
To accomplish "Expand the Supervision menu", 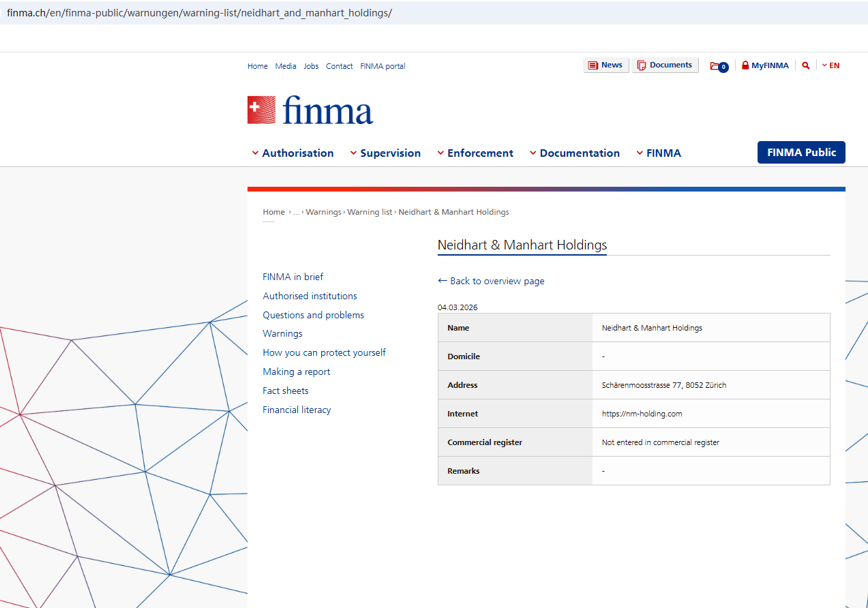I will click(x=386, y=153).
